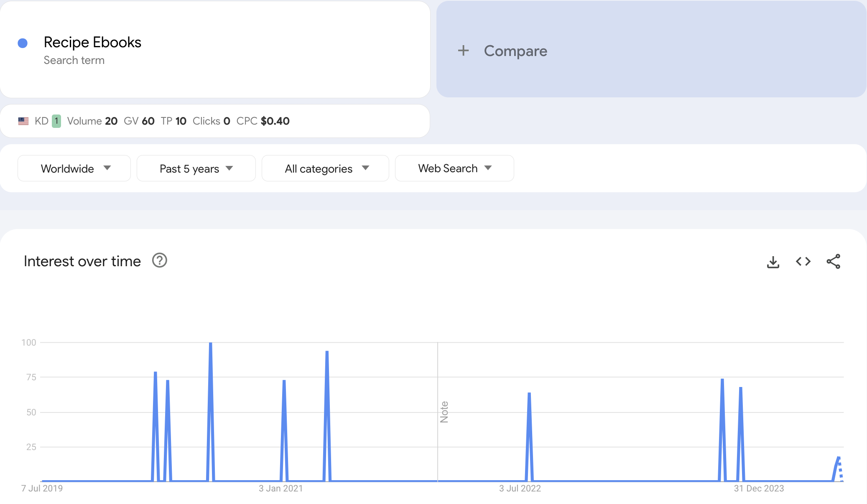The width and height of the screenshot is (867, 504).
Task: Click the Compare button
Action: tap(515, 51)
